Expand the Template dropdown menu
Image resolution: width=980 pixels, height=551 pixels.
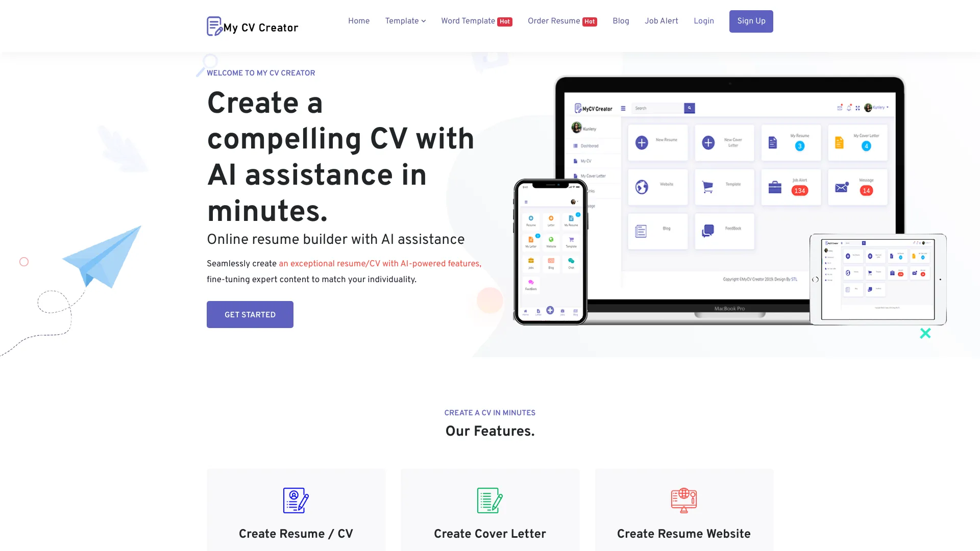(405, 21)
